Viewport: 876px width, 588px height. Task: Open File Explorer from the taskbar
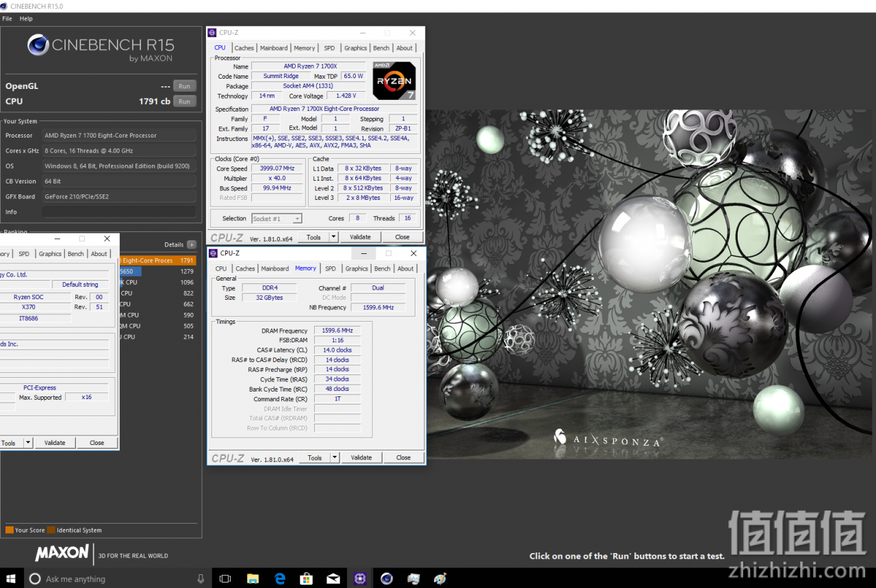253,578
